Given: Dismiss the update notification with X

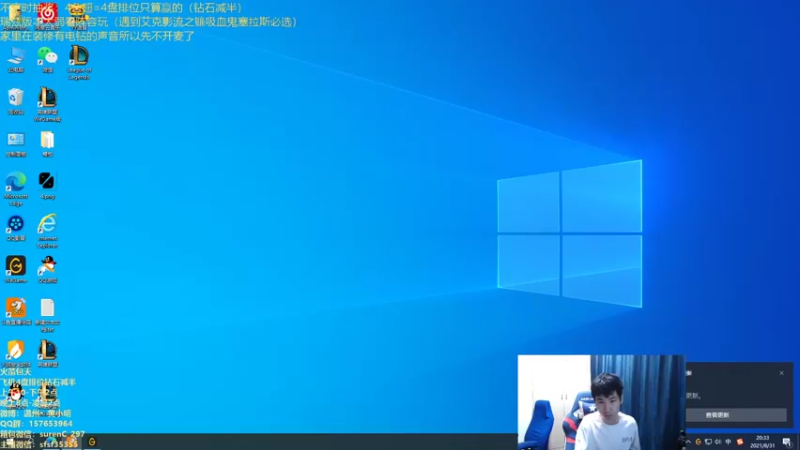Looking at the screenshot, I should pos(781,373).
